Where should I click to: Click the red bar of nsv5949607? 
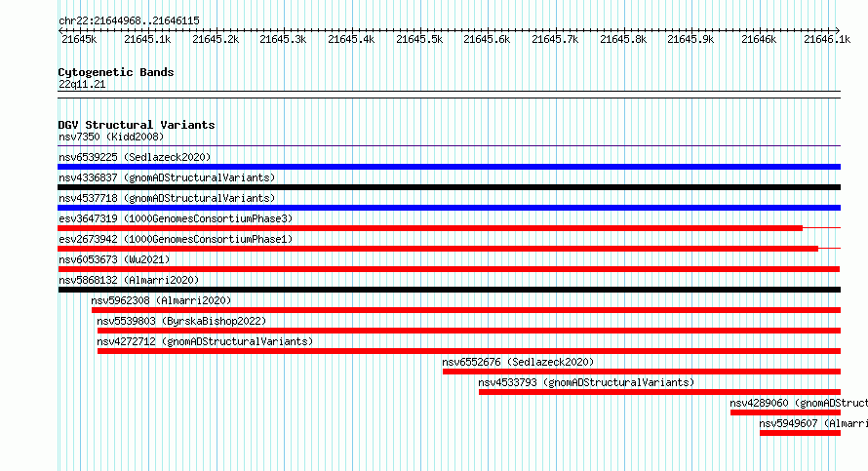(801, 433)
